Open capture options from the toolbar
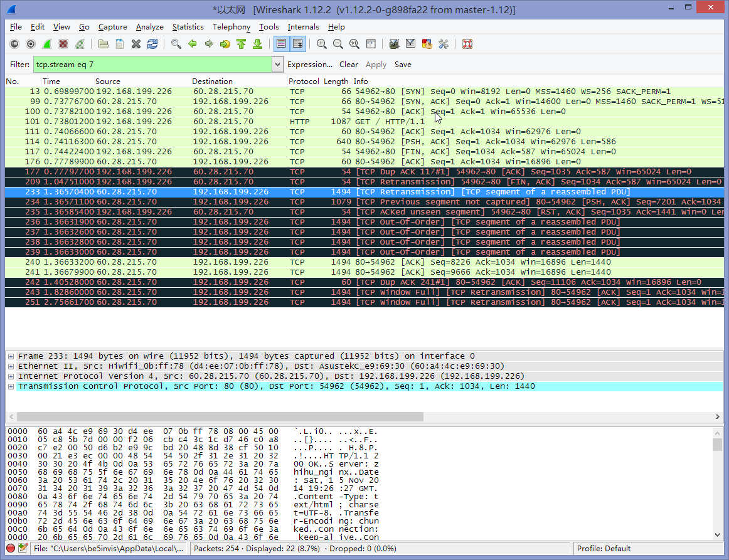 31,44
